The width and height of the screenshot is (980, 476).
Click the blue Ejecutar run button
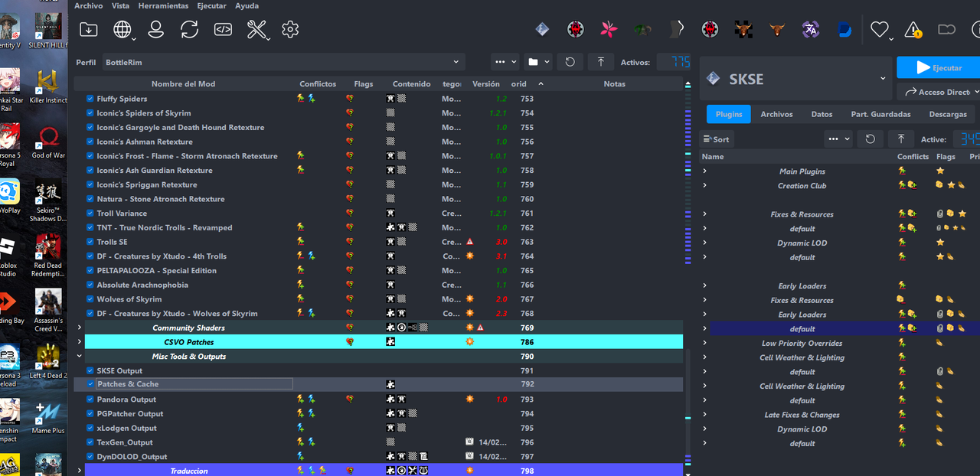coord(939,67)
